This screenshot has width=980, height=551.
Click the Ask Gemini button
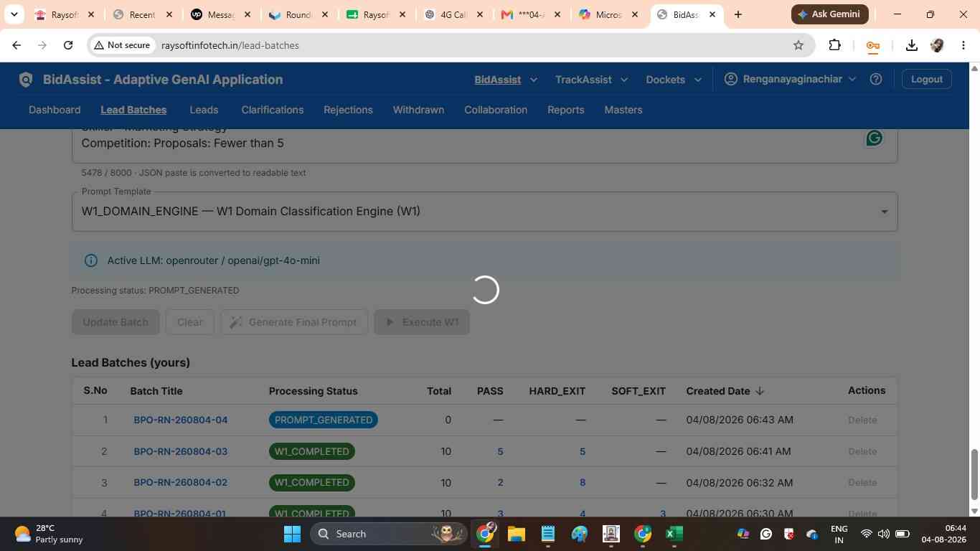(830, 14)
